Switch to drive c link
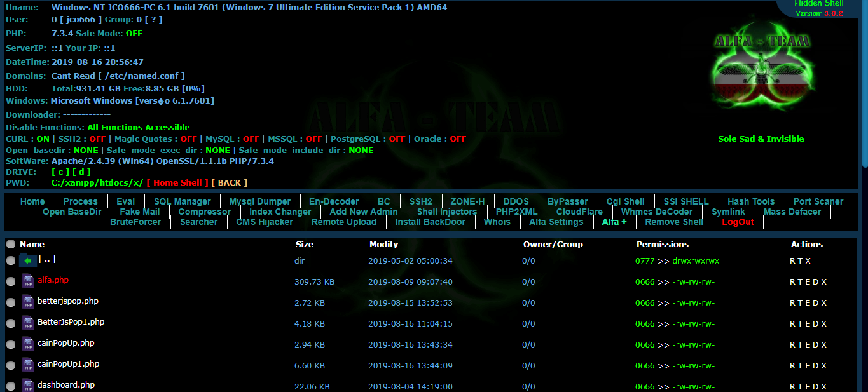The width and height of the screenshot is (868, 392). pos(62,172)
